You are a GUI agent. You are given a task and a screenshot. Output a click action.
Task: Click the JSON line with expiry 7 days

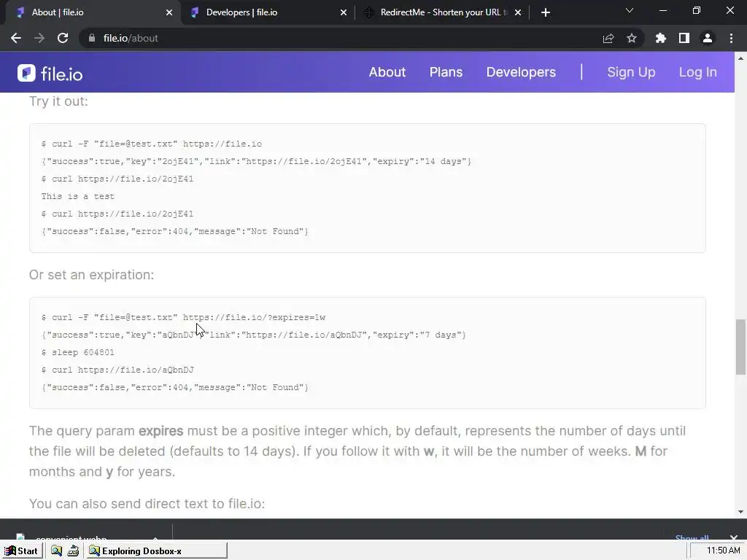[254, 335]
